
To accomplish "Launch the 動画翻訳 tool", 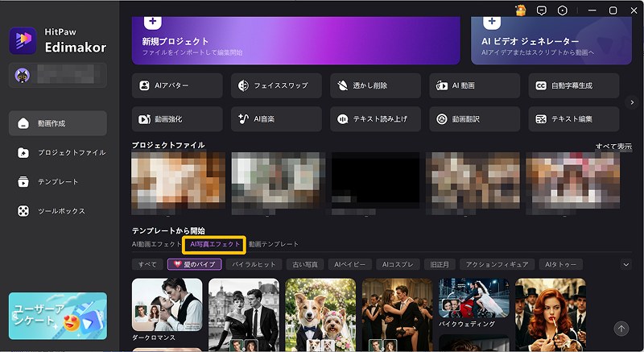I will (x=475, y=119).
